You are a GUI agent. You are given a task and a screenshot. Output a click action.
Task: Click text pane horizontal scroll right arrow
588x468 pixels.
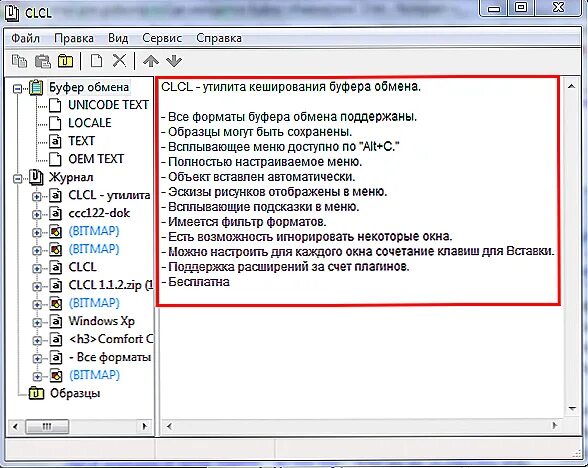[x=554, y=426]
